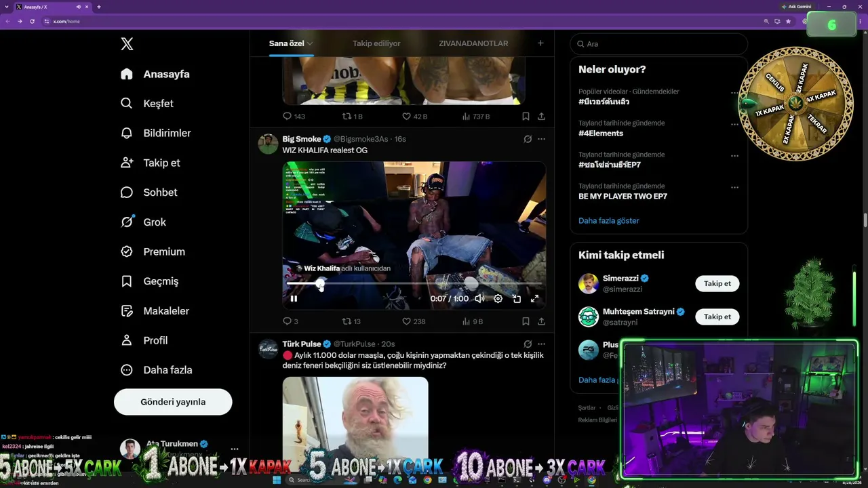
Task: Toggle picture-in-picture for the video
Action: (516, 298)
